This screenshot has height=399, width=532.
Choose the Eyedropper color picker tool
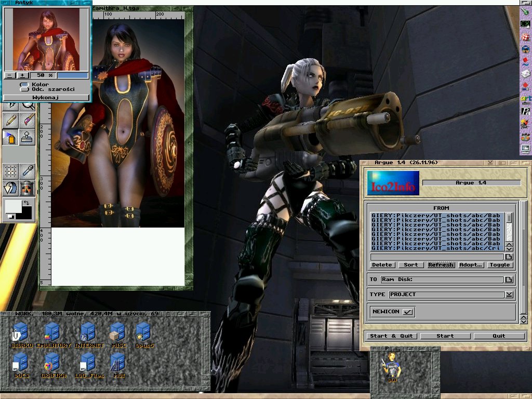(27, 171)
